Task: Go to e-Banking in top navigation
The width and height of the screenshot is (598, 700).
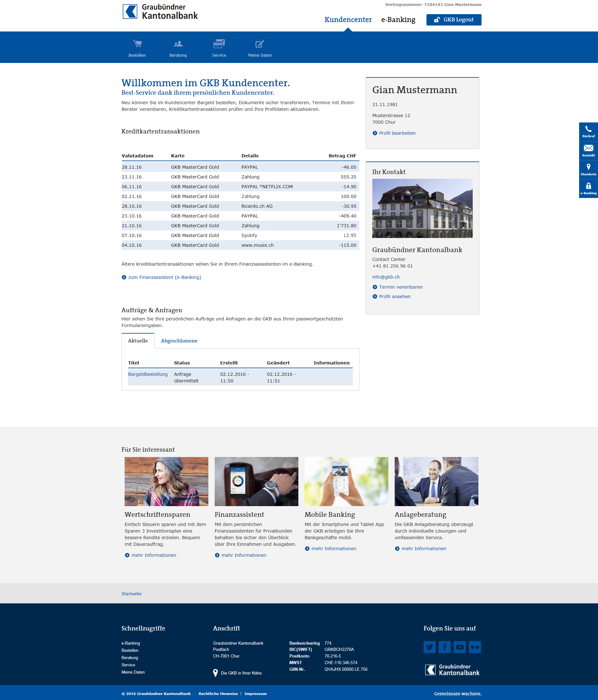Action: pos(398,20)
